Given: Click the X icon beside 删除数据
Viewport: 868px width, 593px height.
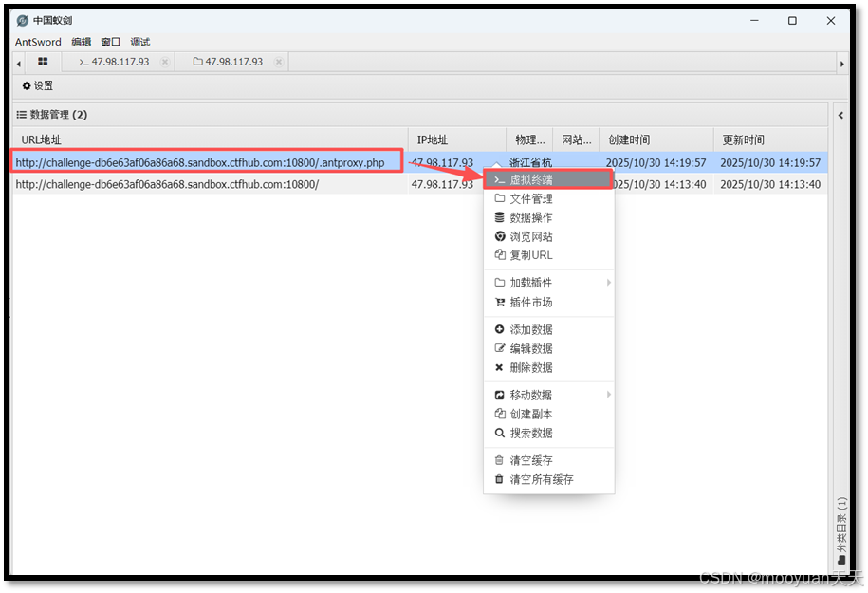Looking at the screenshot, I should point(499,367).
